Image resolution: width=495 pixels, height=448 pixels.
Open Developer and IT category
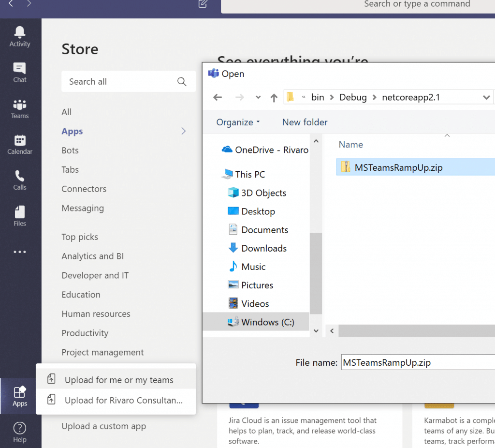click(x=95, y=275)
